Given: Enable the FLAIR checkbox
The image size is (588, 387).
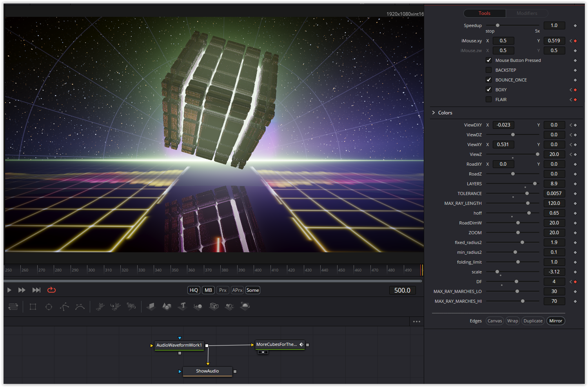Looking at the screenshot, I should pos(488,99).
